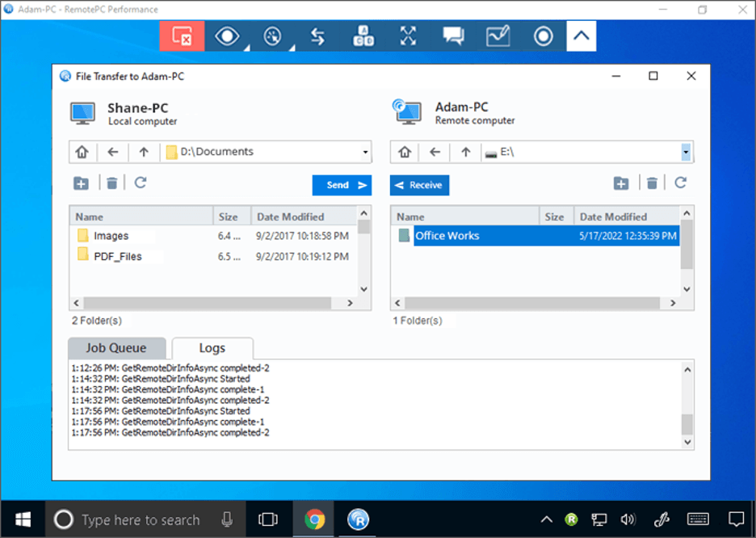Open the whiteboard annotation tool
The width and height of the screenshot is (756, 538).
pos(498,36)
